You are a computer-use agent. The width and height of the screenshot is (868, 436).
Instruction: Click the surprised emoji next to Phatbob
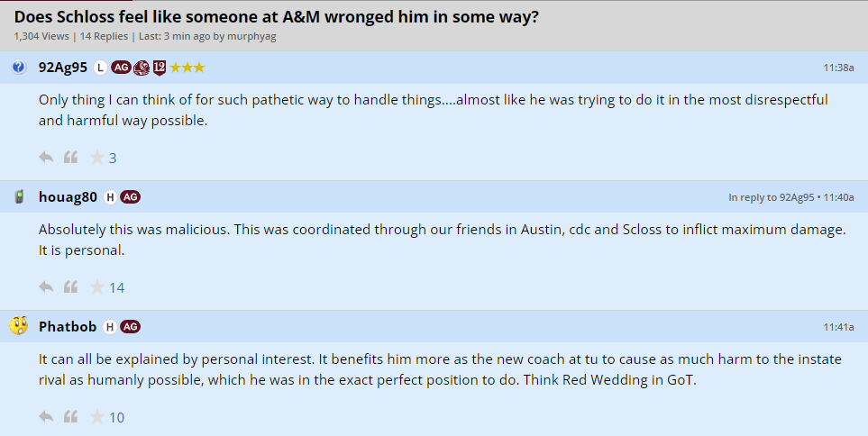[19, 326]
